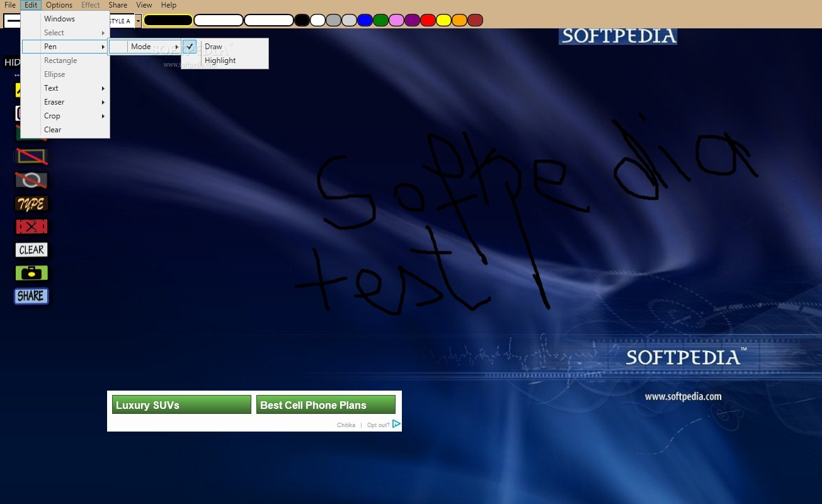Click the disabled Effect menu
Screen dimensions: 822x504
click(x=91, y=5)
